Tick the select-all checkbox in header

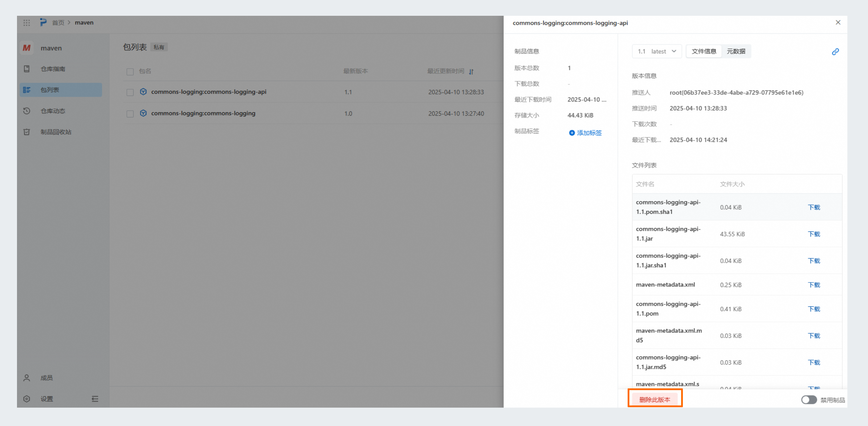[x=130, y=71]
